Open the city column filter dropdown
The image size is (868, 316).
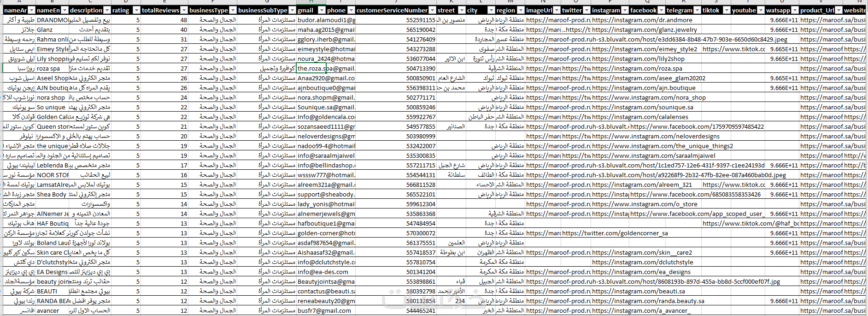[x=491, y=10]
